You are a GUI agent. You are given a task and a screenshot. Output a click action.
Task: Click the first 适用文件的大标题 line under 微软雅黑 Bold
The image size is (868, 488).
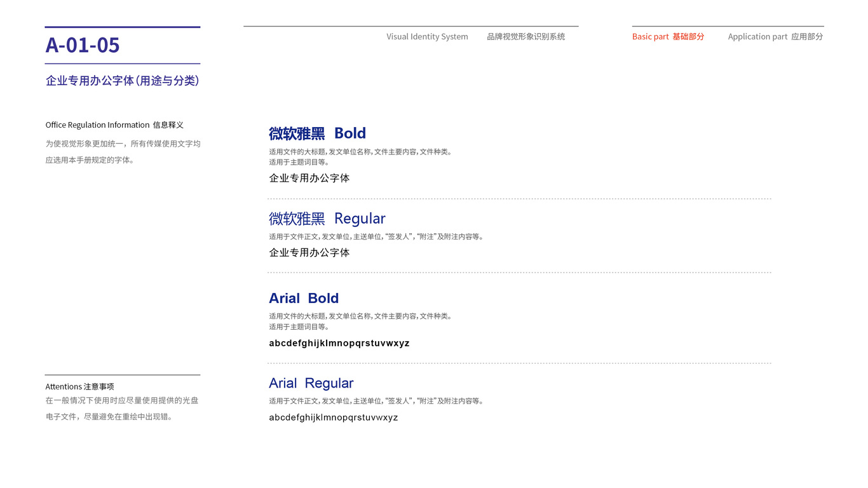coord(360,152)
